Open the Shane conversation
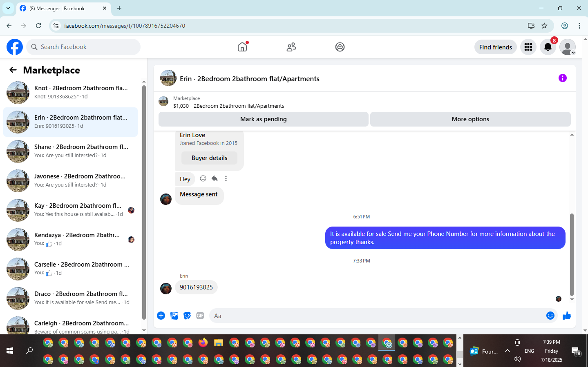Viewport: 588px width, 367px height. [71, 151]
